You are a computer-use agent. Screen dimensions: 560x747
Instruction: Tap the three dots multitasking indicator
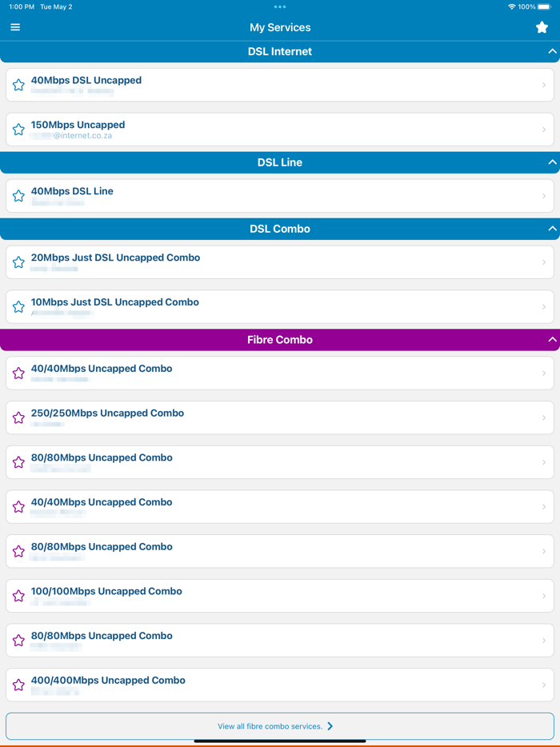[280, 6]
